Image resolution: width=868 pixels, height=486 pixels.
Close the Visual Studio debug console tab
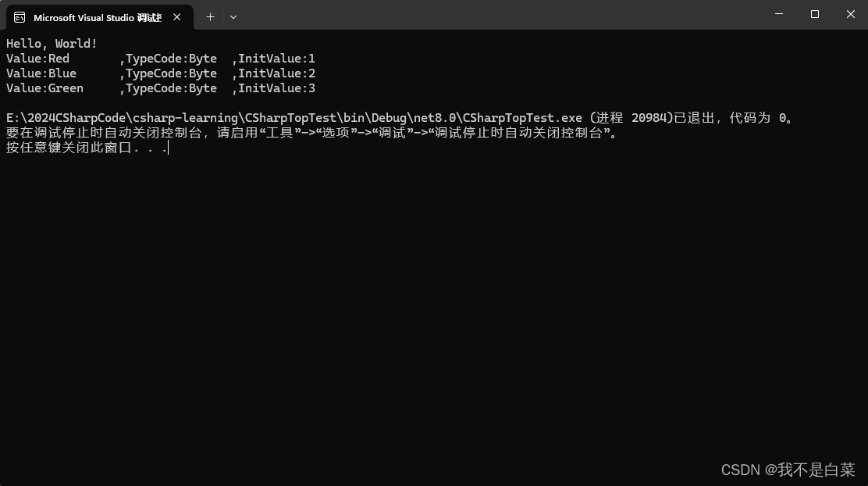176,16
